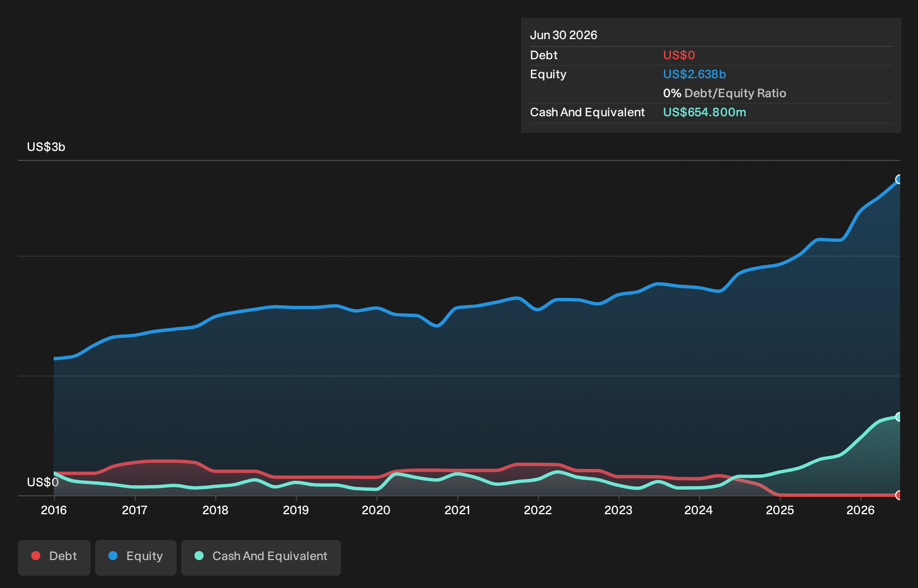The height and width of the screenshot is (588, 918).
Task: Toggle the Equity series legend button
Action: pyautogui.click(x=136, y=557)
